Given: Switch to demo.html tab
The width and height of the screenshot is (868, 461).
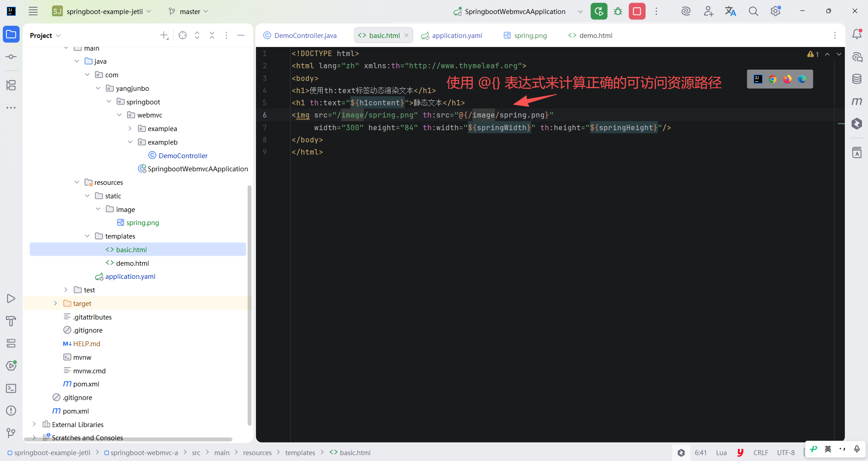Looking at the screenshot, I should click(x=590, y=35).
